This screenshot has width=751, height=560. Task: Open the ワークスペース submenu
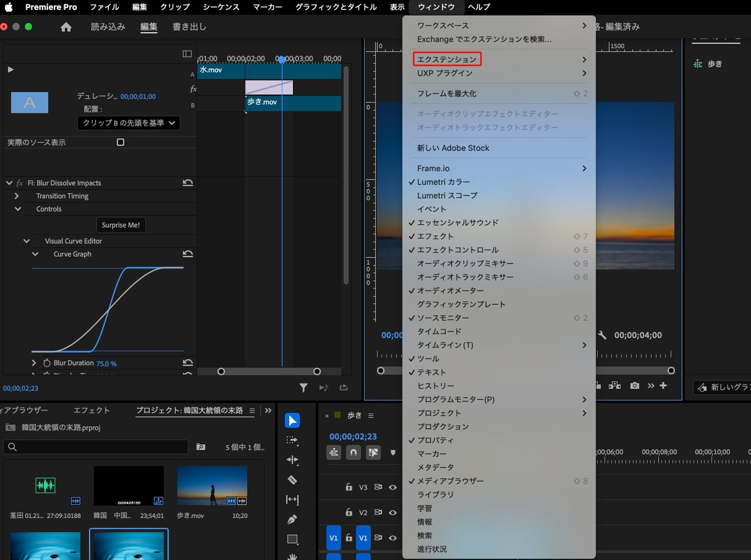point(499,26)
